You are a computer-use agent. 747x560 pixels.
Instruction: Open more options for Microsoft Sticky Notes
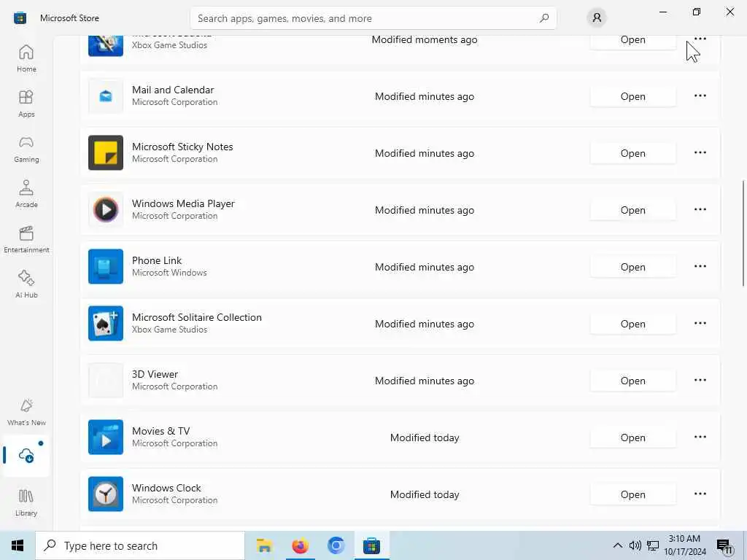point(700,153)
